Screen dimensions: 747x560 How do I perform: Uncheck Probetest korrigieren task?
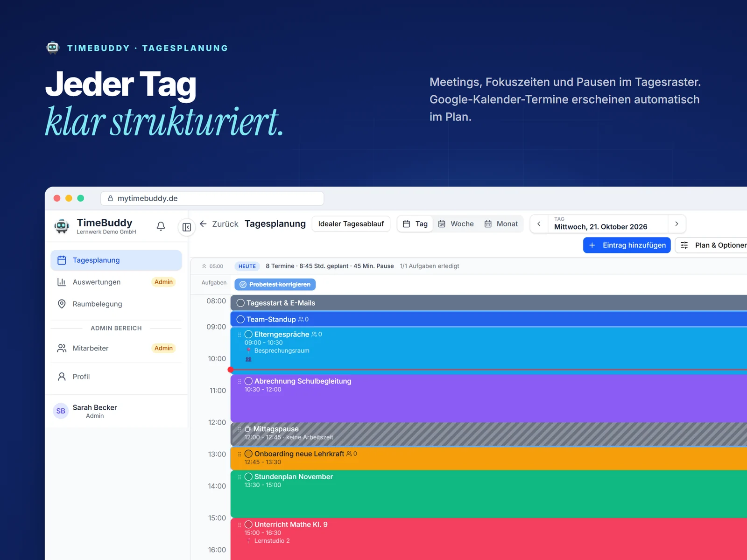pos(243,285)
